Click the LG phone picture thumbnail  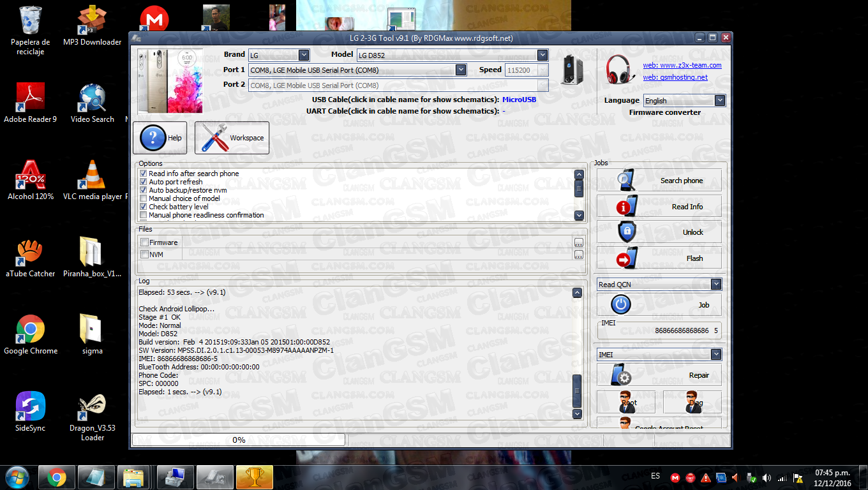pos(170,81)
